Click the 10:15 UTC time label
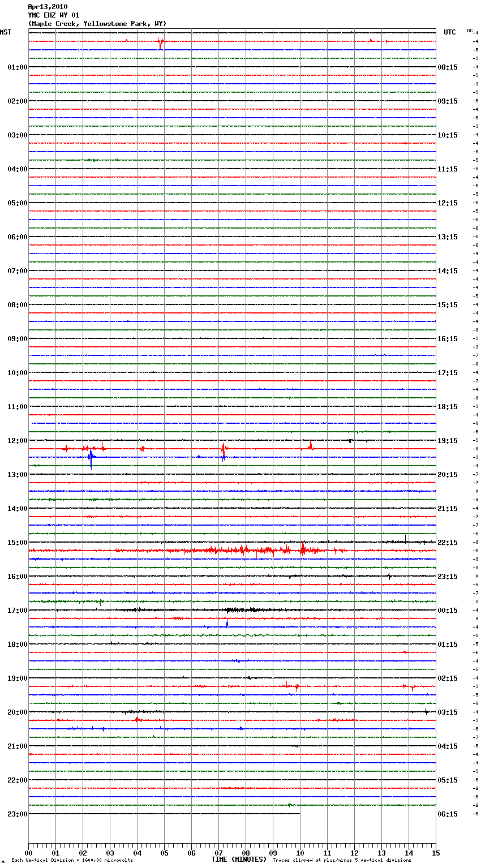 click(448, 135)
